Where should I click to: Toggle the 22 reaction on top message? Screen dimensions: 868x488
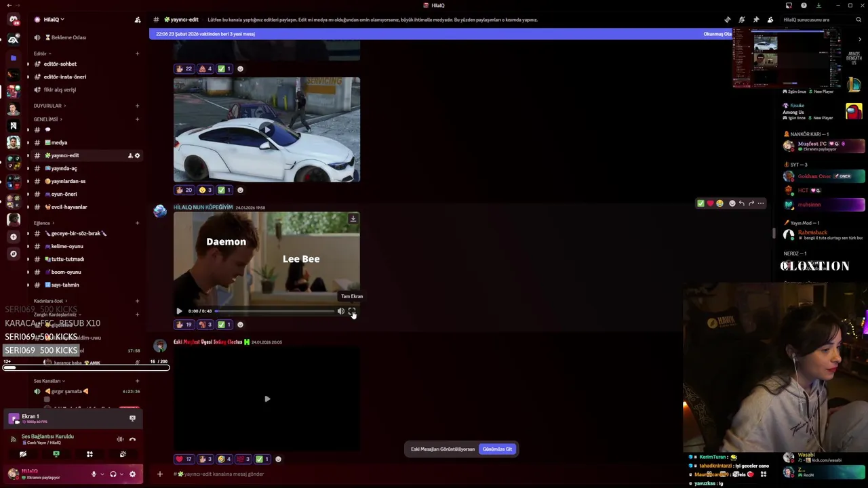(184, 68)
